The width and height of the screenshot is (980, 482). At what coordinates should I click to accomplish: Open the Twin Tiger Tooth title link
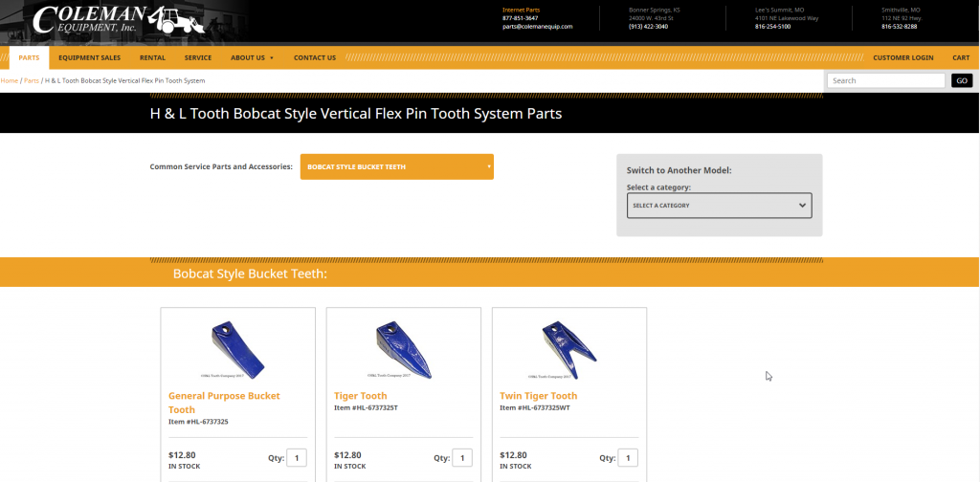click(x=538, y=396)
